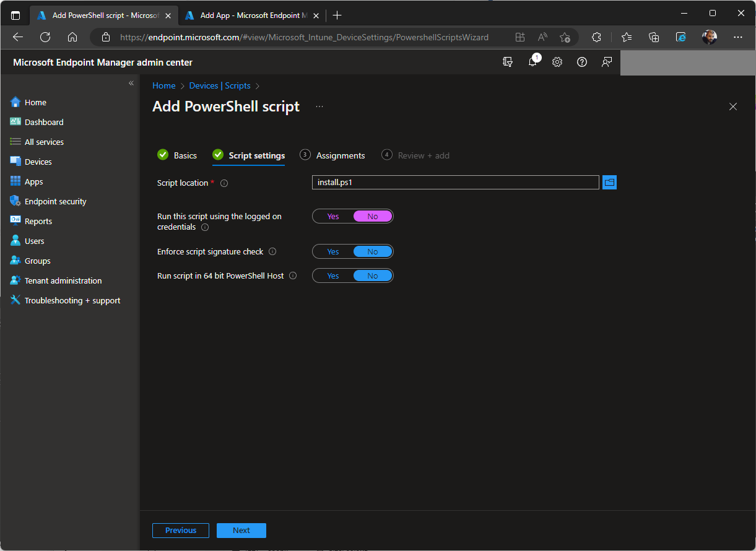The height and width of the screenshot is (551, 756).
Task: Click Microsoft Endpoint Manager admin center title
Action: tap(103, 63)
